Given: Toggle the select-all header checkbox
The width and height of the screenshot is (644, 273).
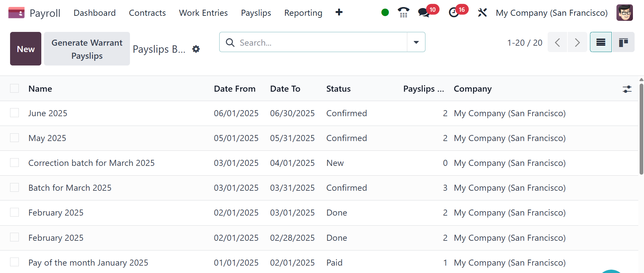Looking at the screenshot, I should coord(14,88).
